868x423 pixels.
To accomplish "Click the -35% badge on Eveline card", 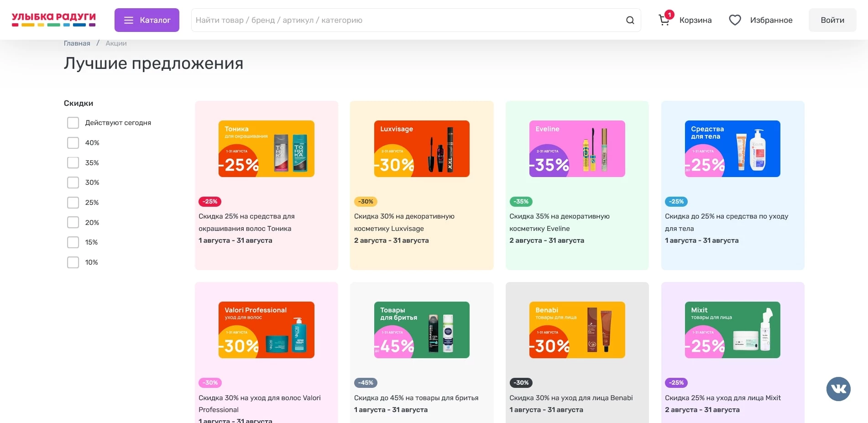I will pyautogui.click(x=521, y=201).
